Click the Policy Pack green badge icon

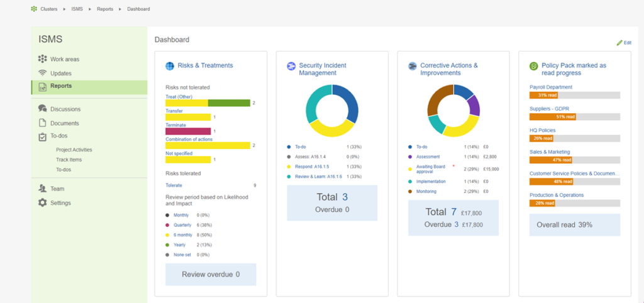[x=533, y=66]
